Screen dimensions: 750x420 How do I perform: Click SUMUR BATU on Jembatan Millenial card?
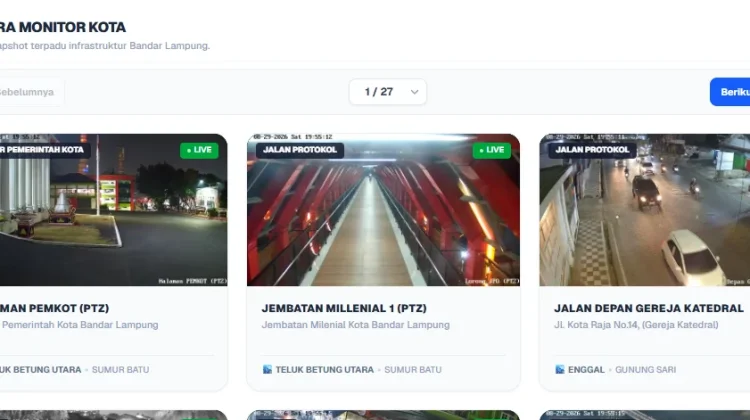[413, 370]
